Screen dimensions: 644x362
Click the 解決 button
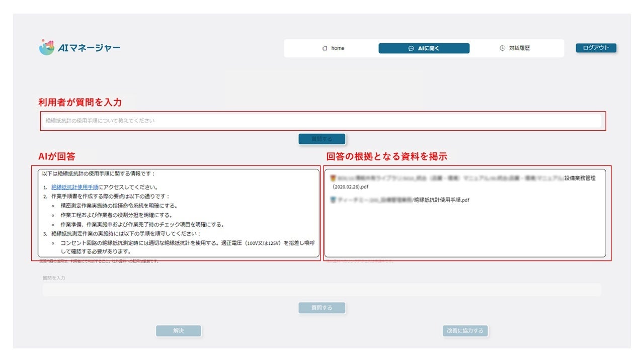(179, 330)
